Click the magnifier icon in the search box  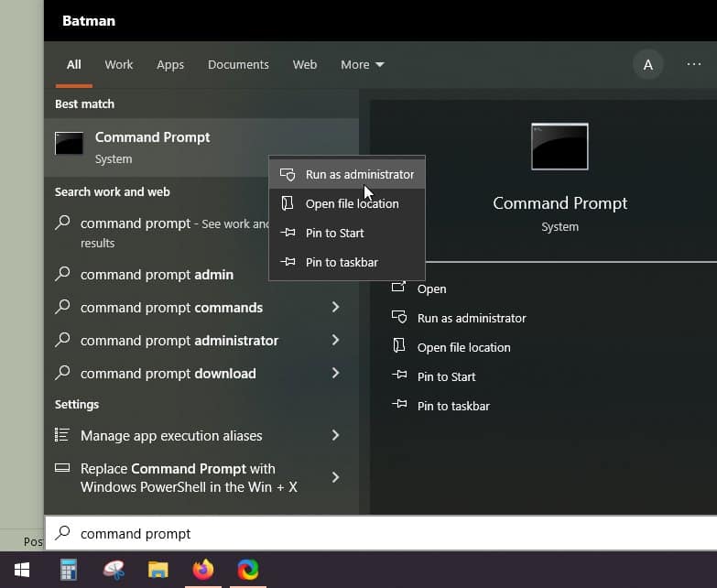(62, 533)
